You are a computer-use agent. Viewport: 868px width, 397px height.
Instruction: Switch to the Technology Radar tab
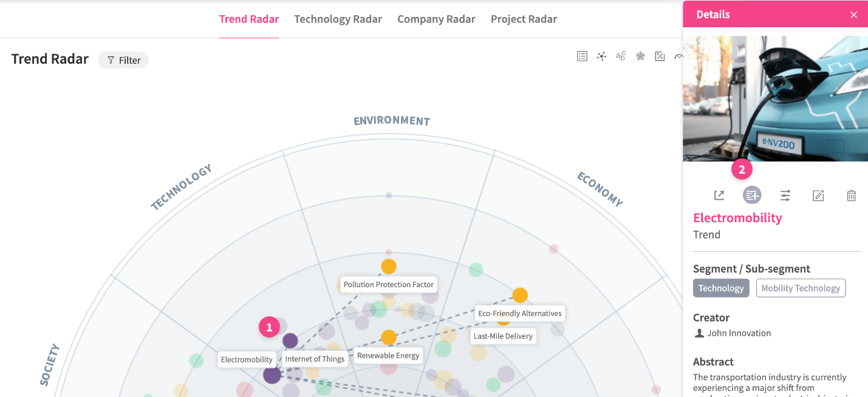[x=338, y=19]
